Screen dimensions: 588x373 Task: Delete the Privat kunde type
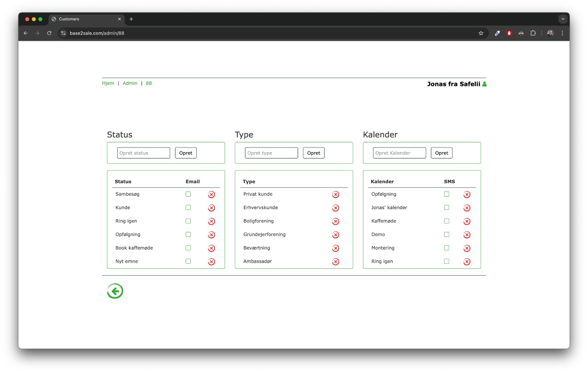pyautogui.click(x=335, y=194)
